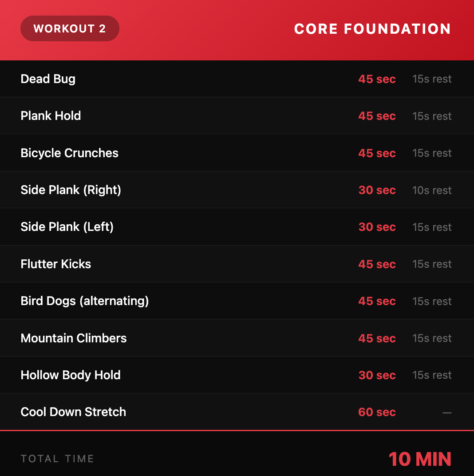Tap the Hollow Body Hold row
Screen dimensions: 474x476
point(237,375)
